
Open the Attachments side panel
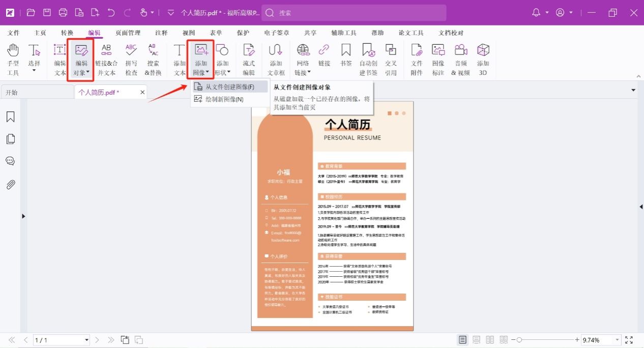click(x=10, y=184)
